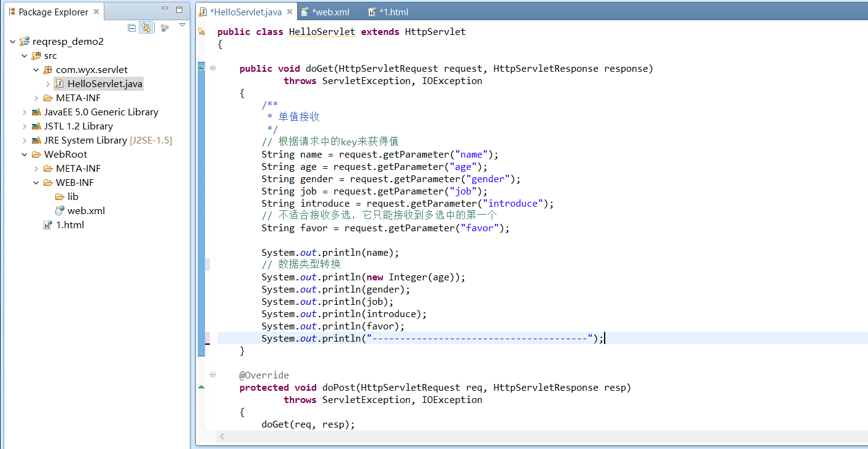The height and width of the screenshot is (449, 868).
Task: Click the "gender" string literal in getParameter
Action: coord(487,179)
